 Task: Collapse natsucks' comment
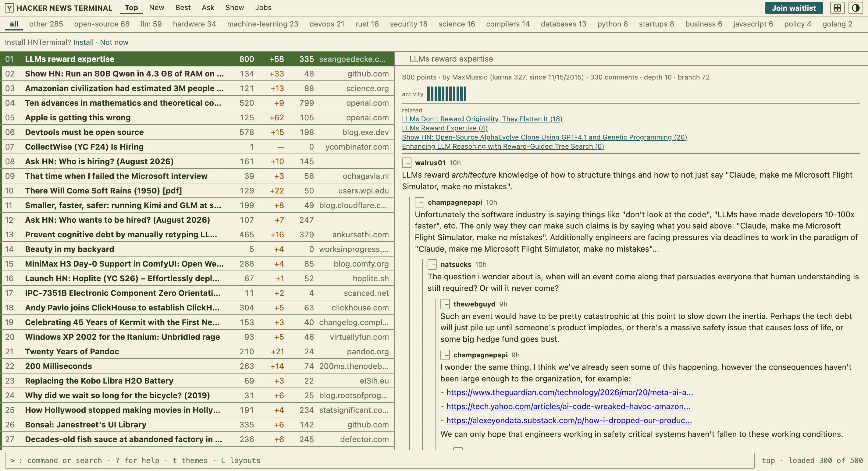[x=432, y=264]
